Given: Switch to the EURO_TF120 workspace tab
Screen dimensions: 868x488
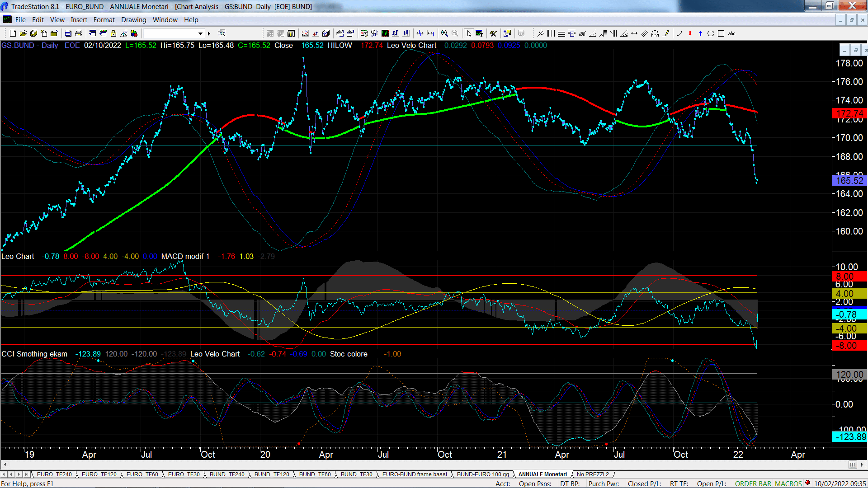Looking at the screenshot, I should click(99, 474).
